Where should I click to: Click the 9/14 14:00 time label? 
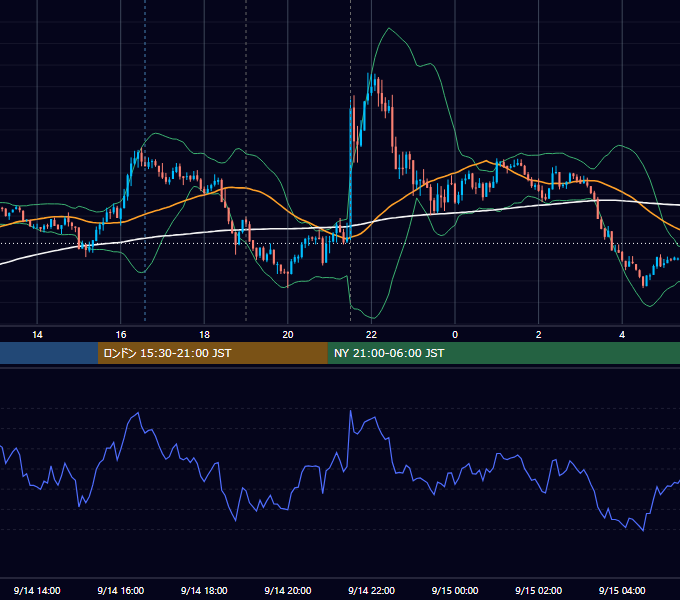[37, 590]
